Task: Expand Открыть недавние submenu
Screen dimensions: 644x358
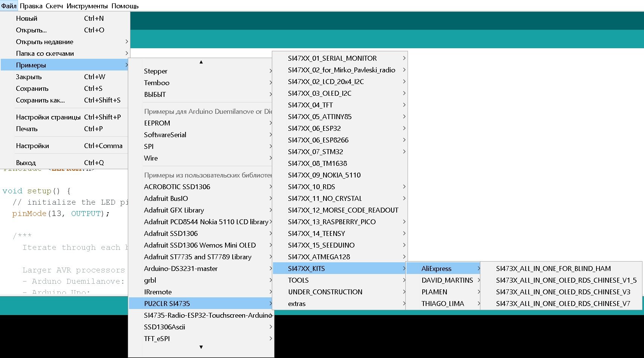Action: pyautogui.click(x=65, y=42)
